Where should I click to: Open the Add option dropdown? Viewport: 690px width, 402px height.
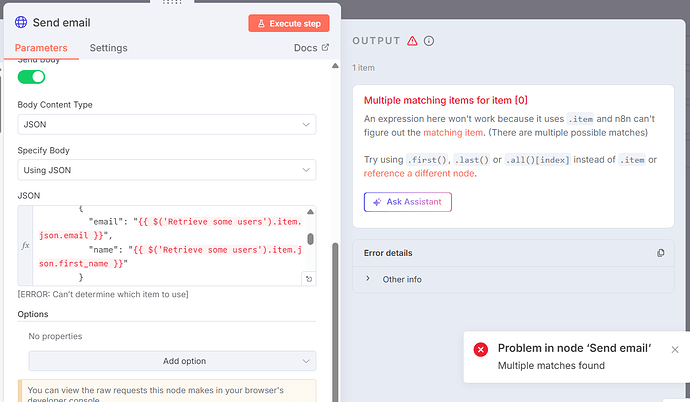click(x=172, y=361)
